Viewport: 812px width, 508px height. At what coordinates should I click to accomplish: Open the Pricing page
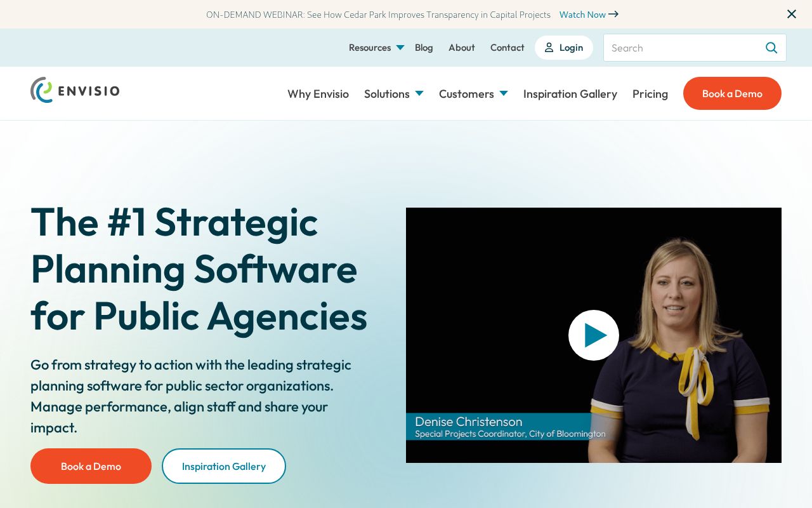pyautogui.click(x=650, y=94)
